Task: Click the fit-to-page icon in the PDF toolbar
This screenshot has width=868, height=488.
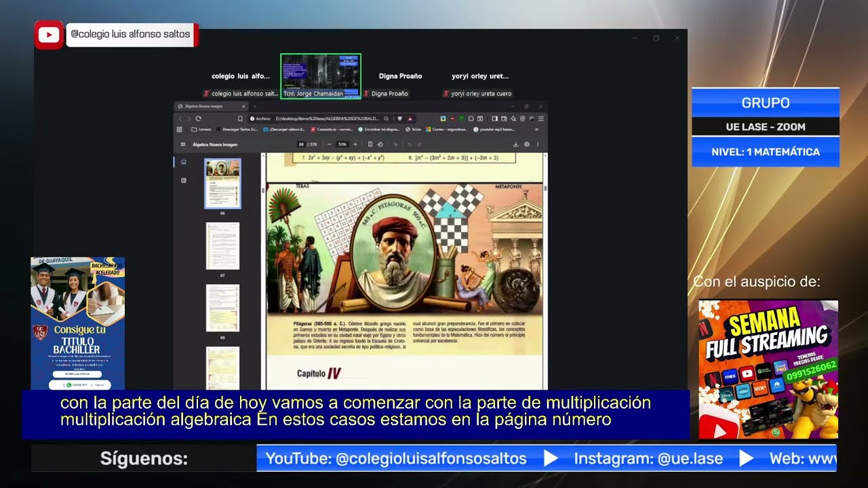Action: 370,144
